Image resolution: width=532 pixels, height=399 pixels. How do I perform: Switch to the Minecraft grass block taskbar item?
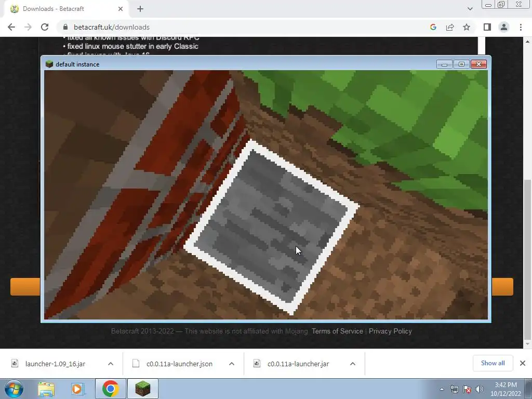coord(143,389)
